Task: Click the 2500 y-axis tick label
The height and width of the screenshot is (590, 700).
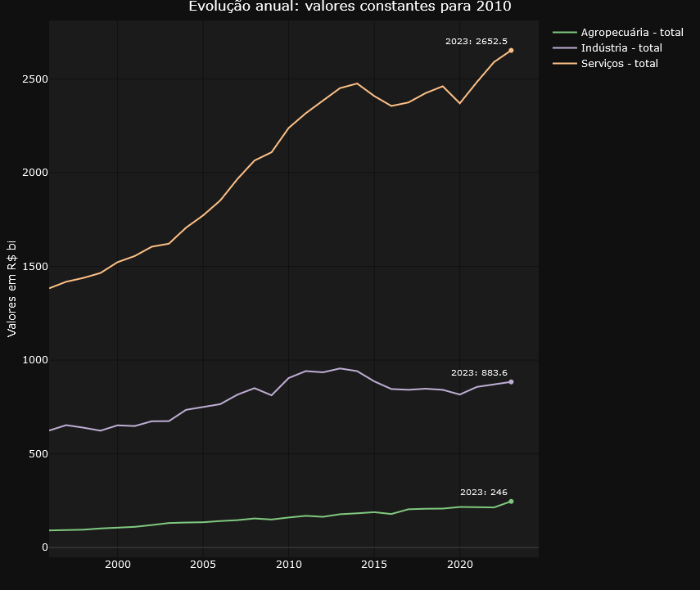Action: (x=35, y=79)
